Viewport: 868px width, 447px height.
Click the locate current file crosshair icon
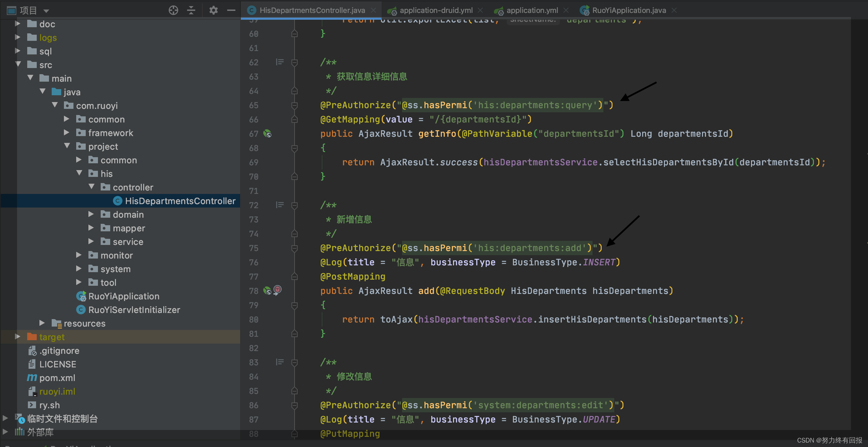(x=173, y=11)
